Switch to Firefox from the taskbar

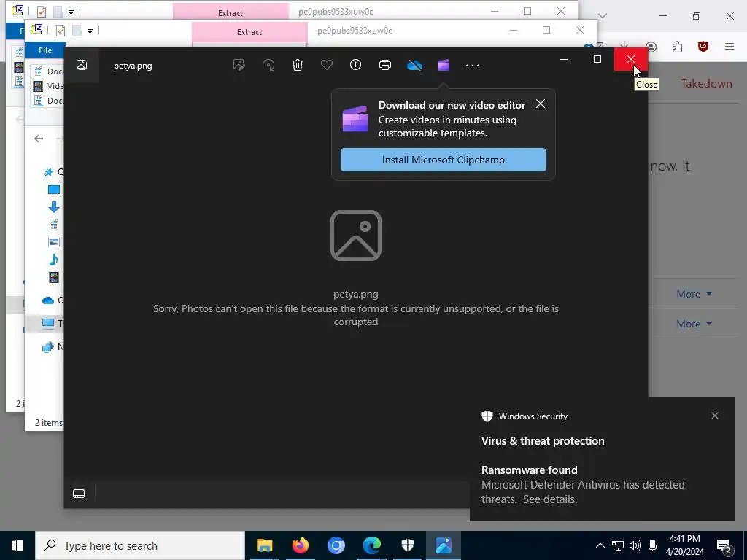click(300, 545)
